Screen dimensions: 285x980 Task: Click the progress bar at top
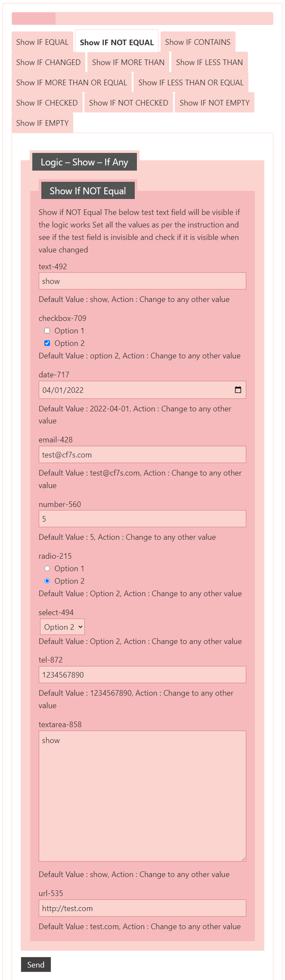click(x=142, y=19)
